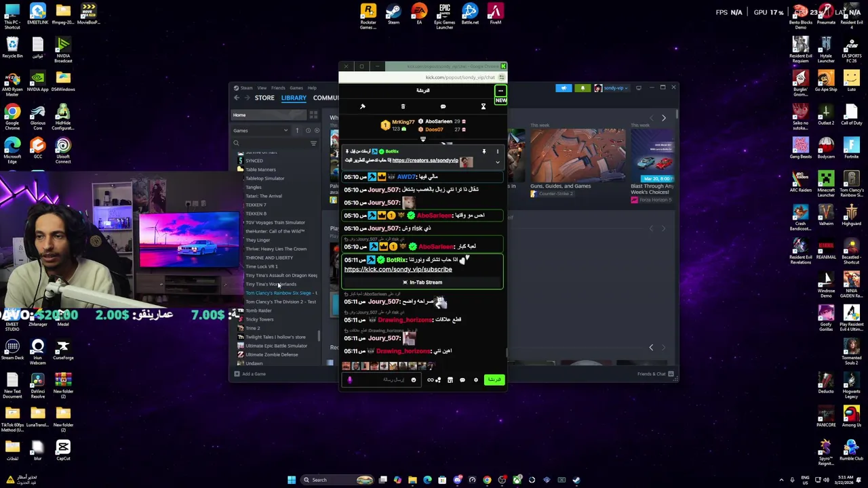Open Windows Start button on taskbar

click(x=292, y=480)
